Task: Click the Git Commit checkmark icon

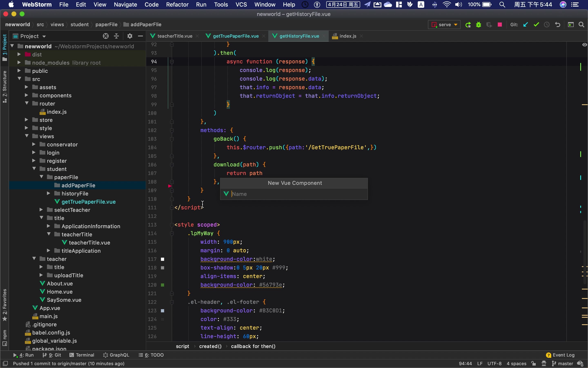Action: 536,25
